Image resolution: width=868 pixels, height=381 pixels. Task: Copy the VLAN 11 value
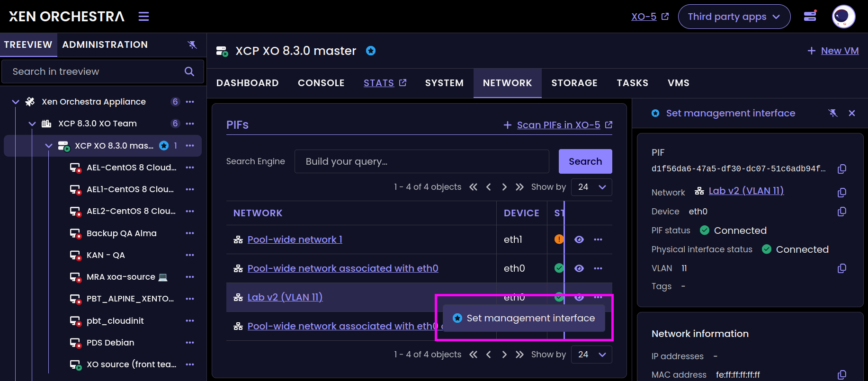click(x=842, y=268)
